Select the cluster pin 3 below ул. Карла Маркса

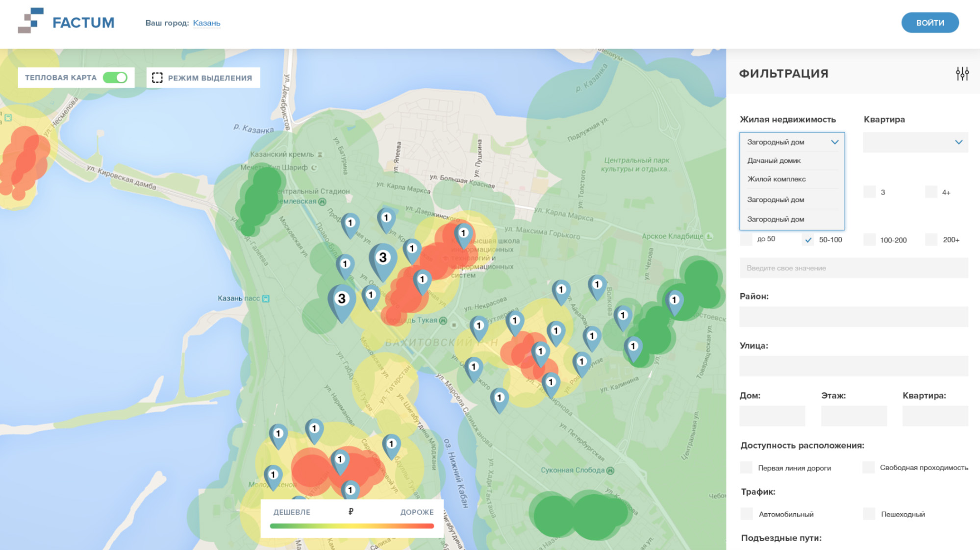383,261
